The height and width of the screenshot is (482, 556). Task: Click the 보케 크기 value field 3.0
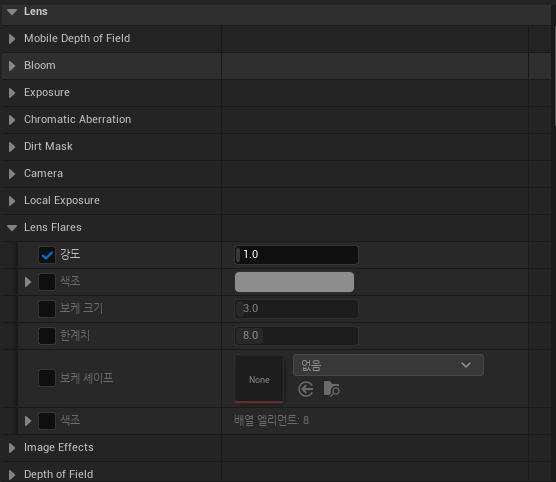[296, 309]
